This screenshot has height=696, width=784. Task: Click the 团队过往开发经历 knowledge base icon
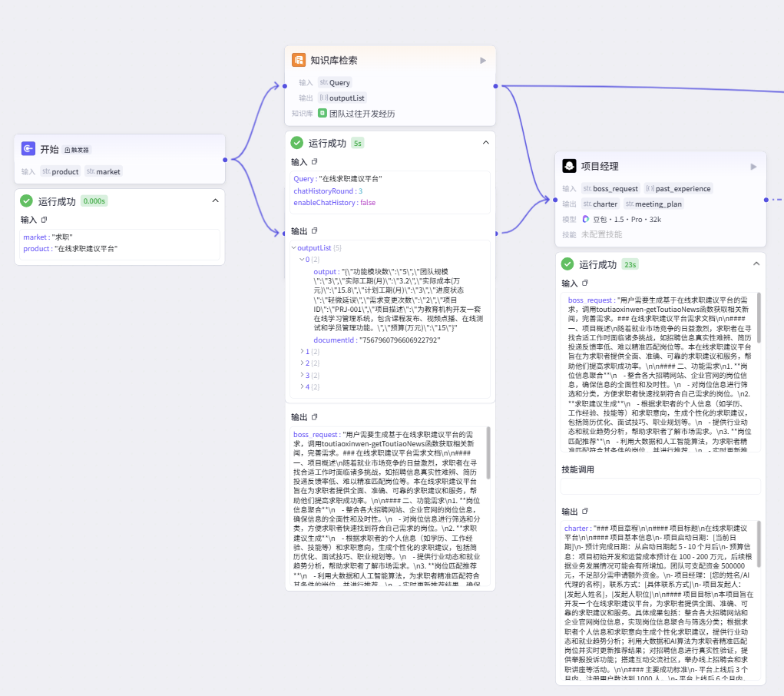(x=323, y=113)
